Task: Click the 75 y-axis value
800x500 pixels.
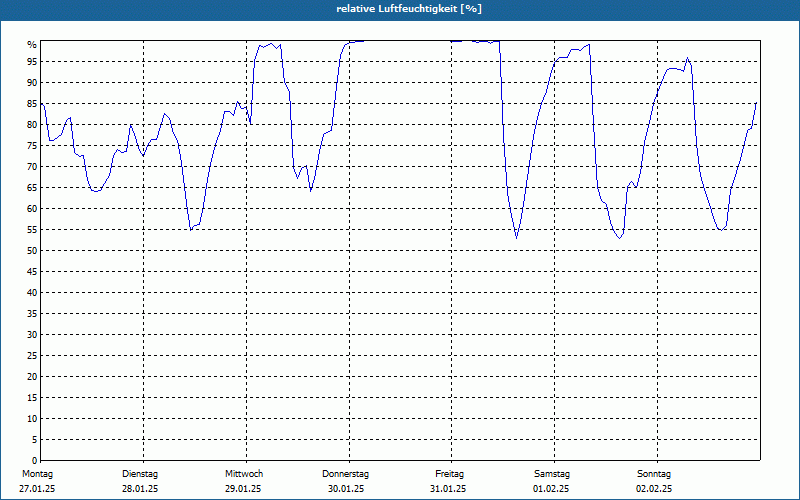Action: pos(32,145)
